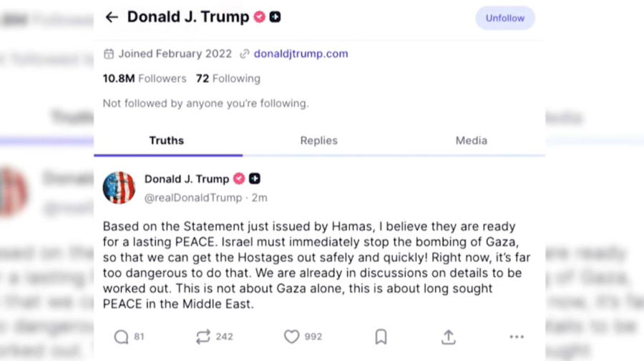This screenshot has height=361, width=644.
Task: Like the post with heart icon
Action: pyautogui.click(x=291, y=337)
